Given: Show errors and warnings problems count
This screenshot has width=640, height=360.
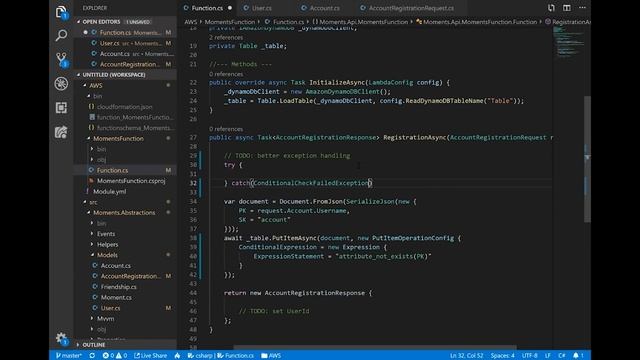Looking at the screenshot, I should tap(115, 356).
